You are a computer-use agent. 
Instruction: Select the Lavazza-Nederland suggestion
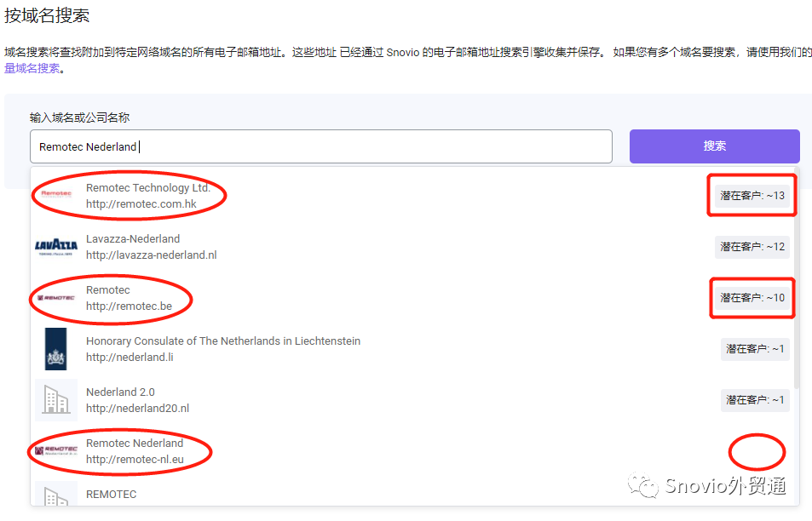[x=412, y=247]
